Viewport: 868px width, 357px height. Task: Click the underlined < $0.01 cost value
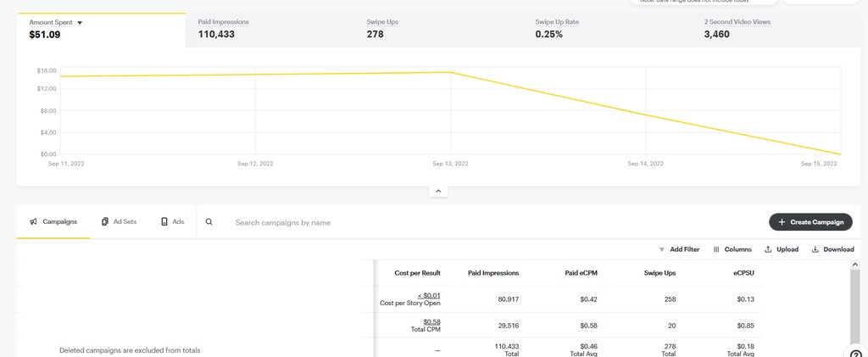point(429,296)
